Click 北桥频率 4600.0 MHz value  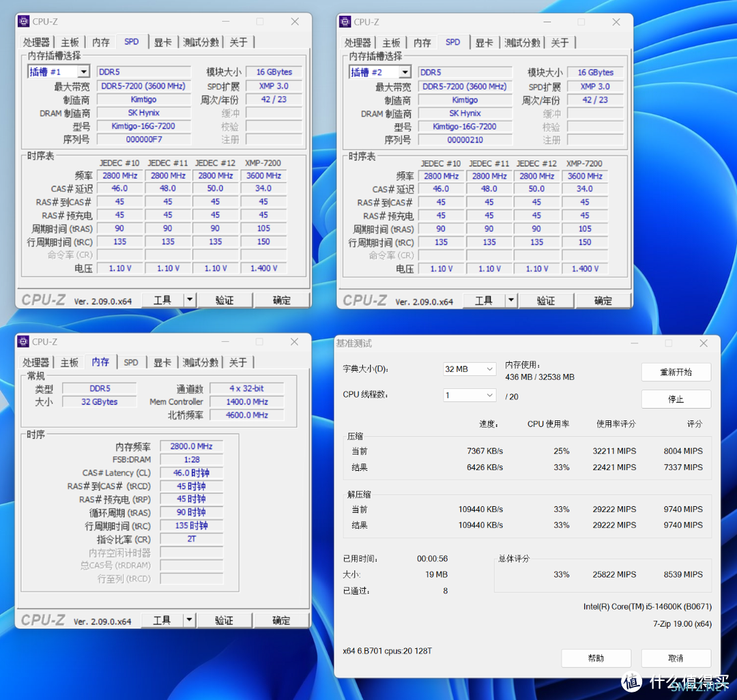pyautogui.click(x=247, y=415)
